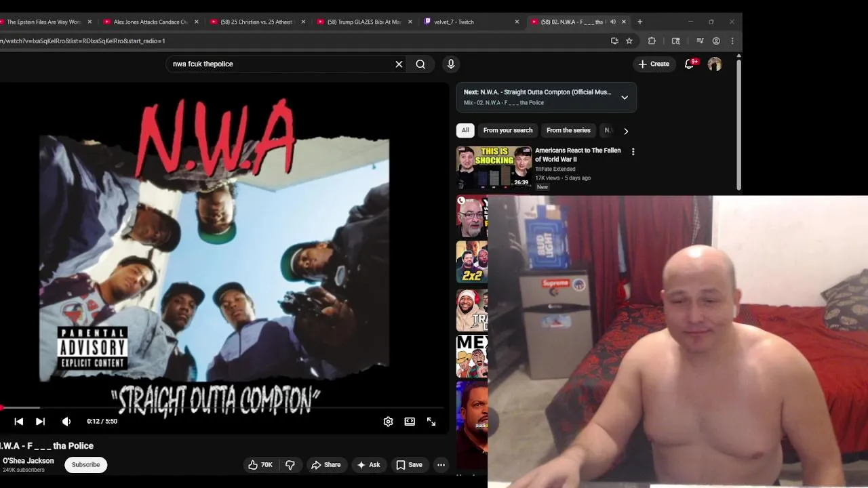Mute the N.W.A tab audio icon

click(x=613, y=22)
